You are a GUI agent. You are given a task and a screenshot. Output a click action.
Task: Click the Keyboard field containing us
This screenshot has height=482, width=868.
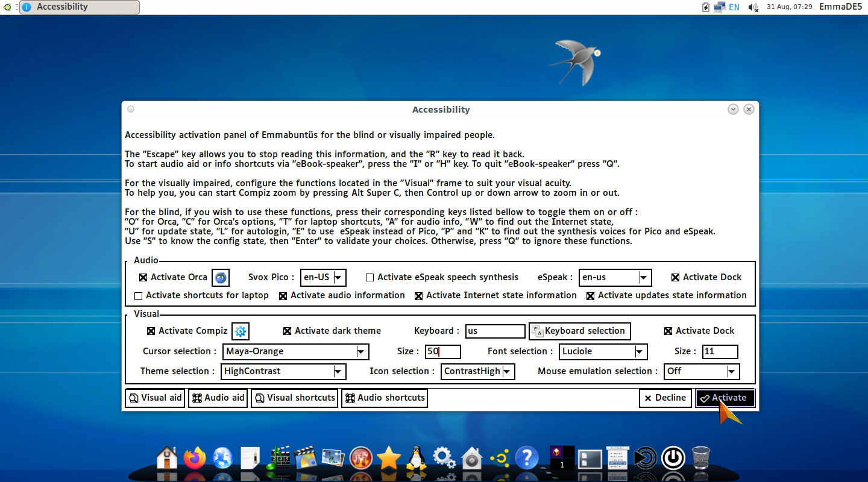point(495,331)
